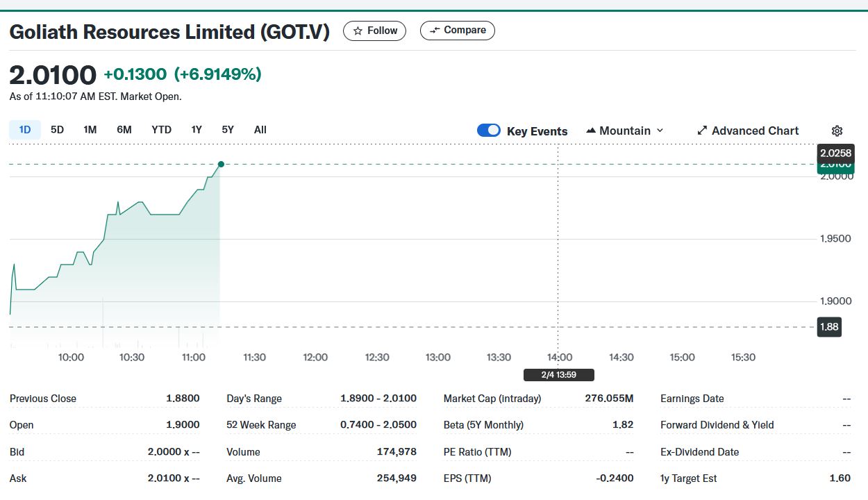Viewport: 868px width, 500px height.
Task: Click the Advanced Chart expand icon
Action: 702,131
